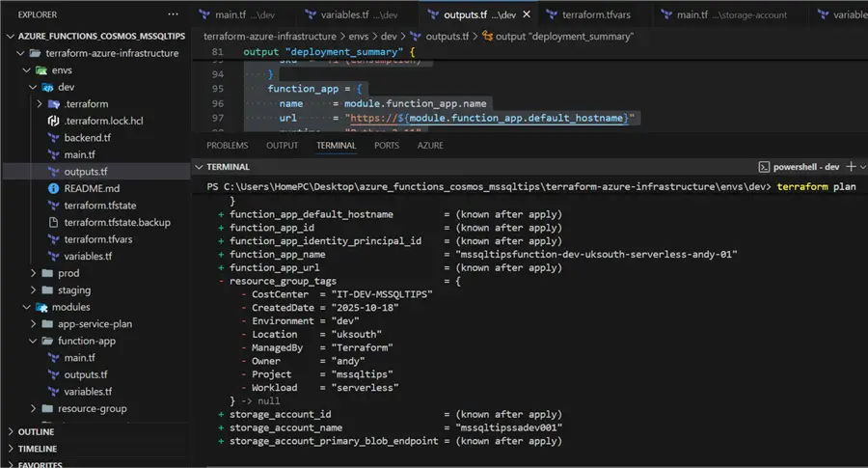
Task: Click terraform-azure-infrastructure breadcrumb
Action: pos(270,37)
